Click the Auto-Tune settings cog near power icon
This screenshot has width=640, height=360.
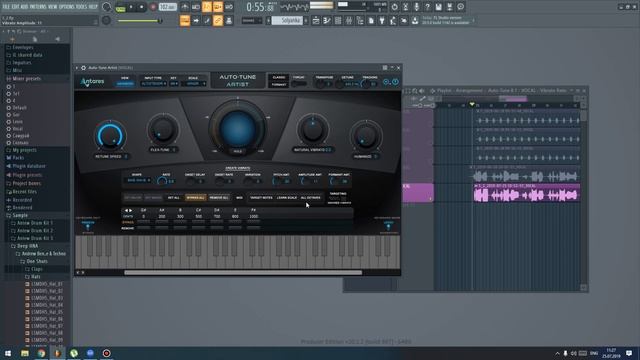[386, 82]
